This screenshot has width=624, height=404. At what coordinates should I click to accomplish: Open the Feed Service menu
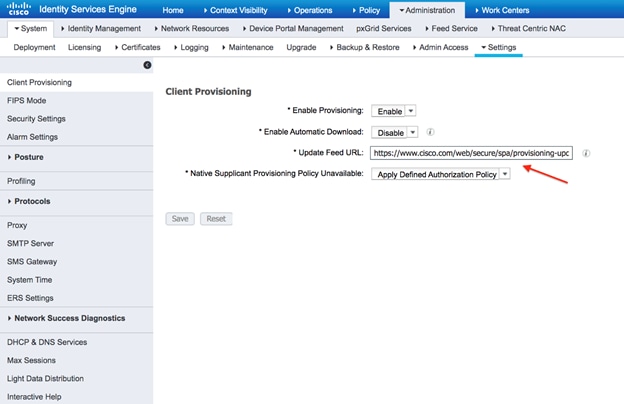pos(451,29)
